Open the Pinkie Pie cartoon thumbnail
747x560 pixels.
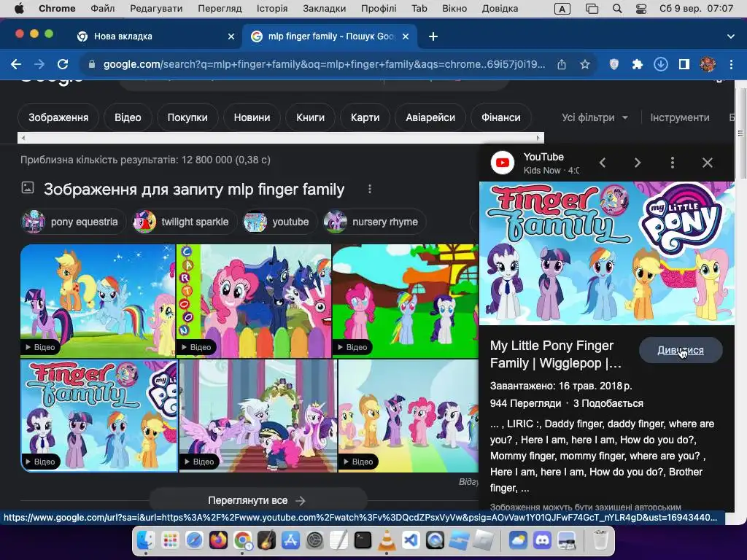click(x=253, y=301)
